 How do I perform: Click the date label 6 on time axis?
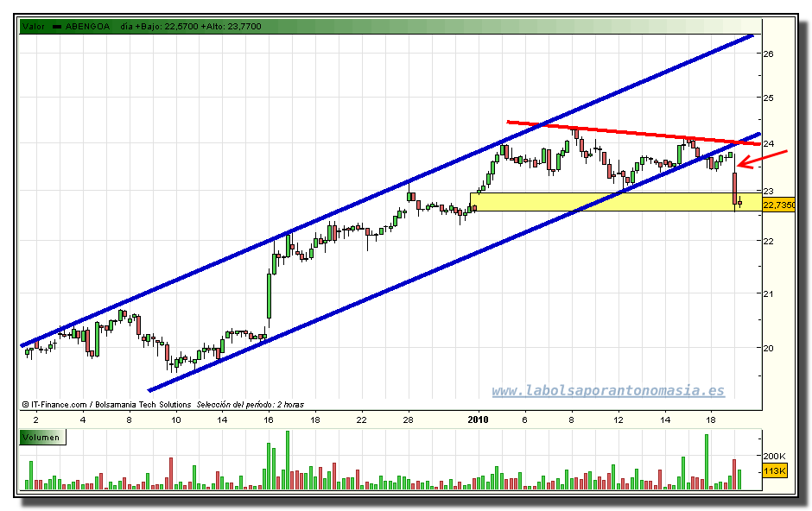(x=524, y=420)
